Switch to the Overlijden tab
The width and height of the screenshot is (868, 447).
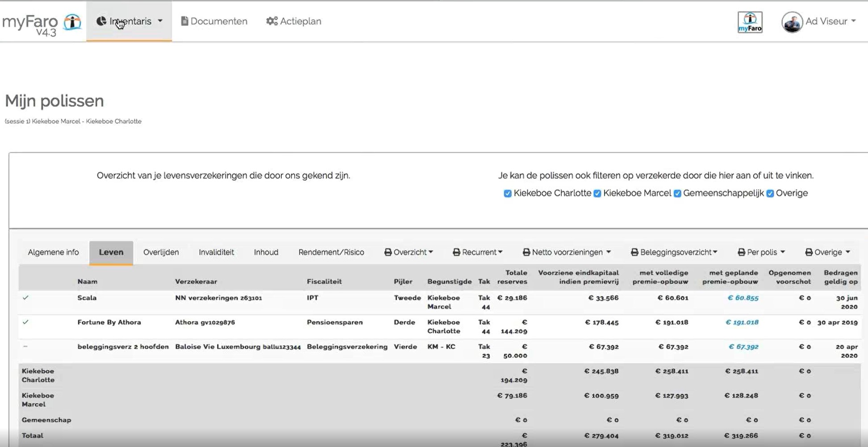pyautogui.click(x=161, y=252)
